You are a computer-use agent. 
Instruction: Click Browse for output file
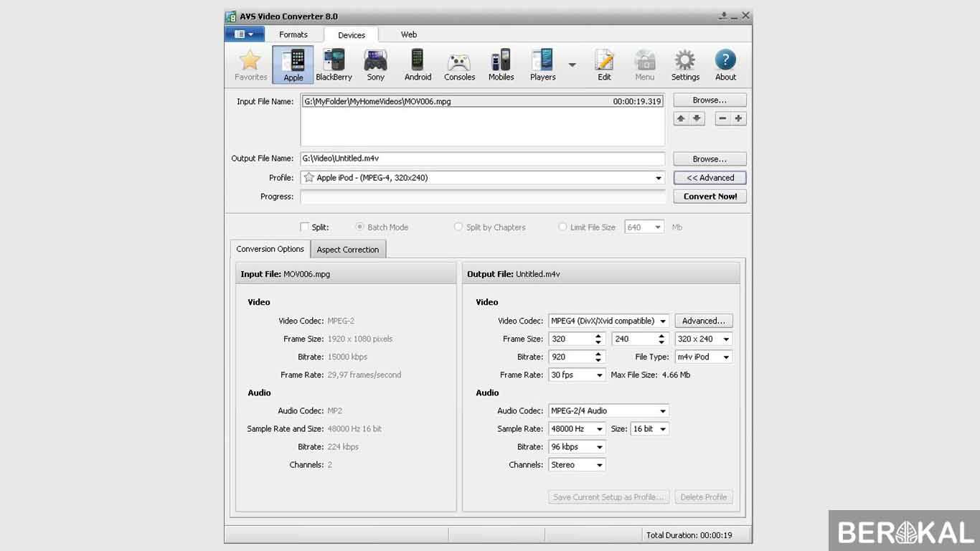point(710,159)
